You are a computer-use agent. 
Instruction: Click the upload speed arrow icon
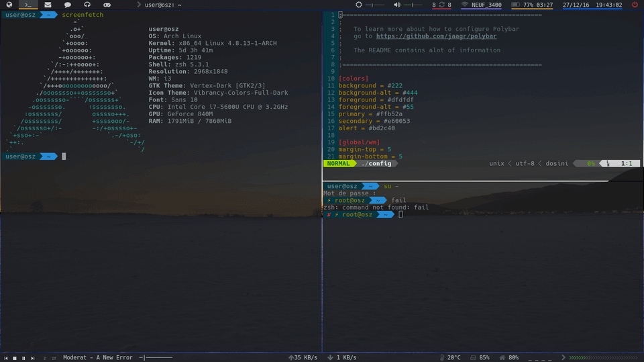click(x=290, y=357)
